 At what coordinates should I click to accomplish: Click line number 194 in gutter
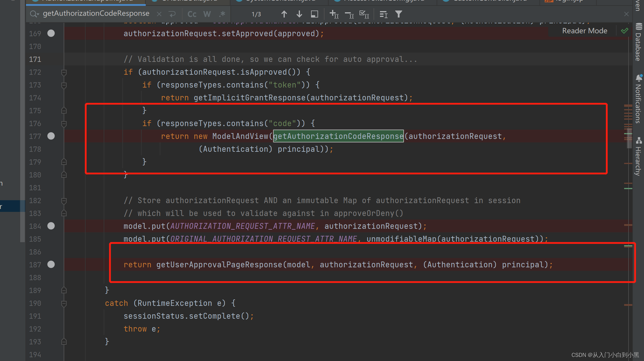tap(35, 355)
